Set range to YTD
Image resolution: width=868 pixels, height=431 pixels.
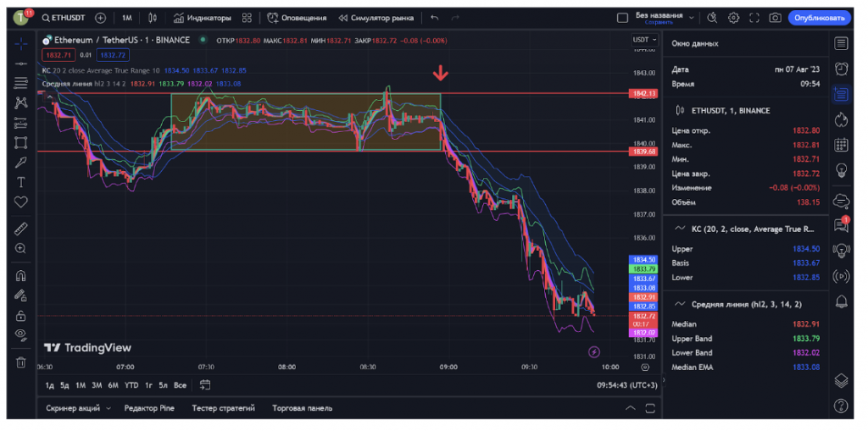131,385
